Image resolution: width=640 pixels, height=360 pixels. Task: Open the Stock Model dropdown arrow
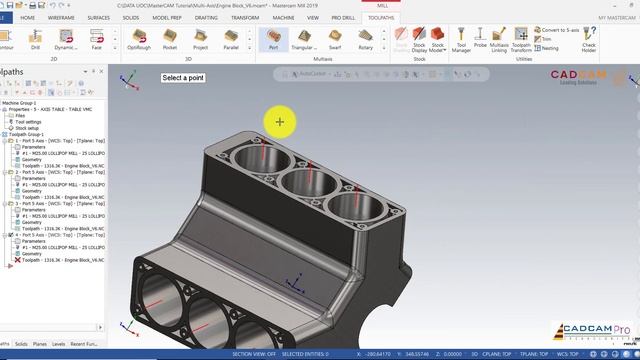click(x=444, y=50)
